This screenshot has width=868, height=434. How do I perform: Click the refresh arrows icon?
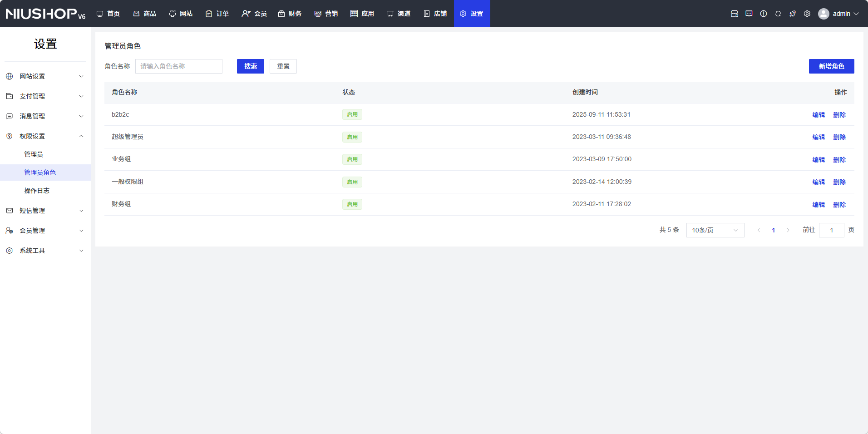[778, 14]
